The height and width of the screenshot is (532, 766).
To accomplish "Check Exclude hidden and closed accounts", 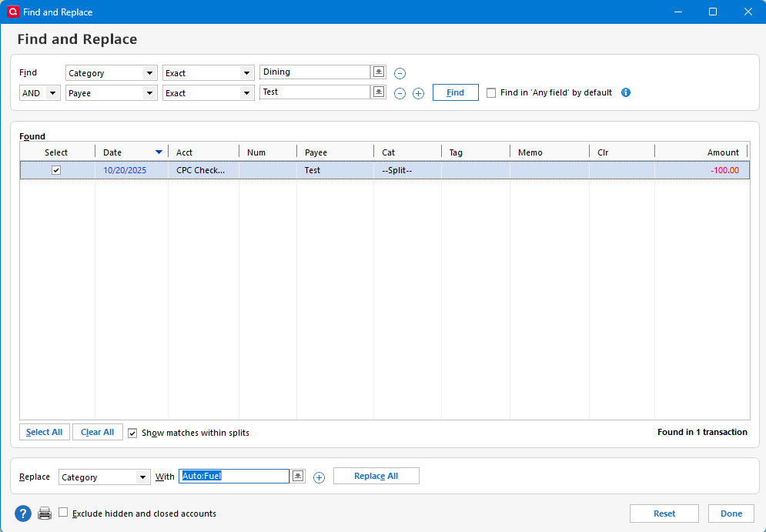I will coord(63,513).
